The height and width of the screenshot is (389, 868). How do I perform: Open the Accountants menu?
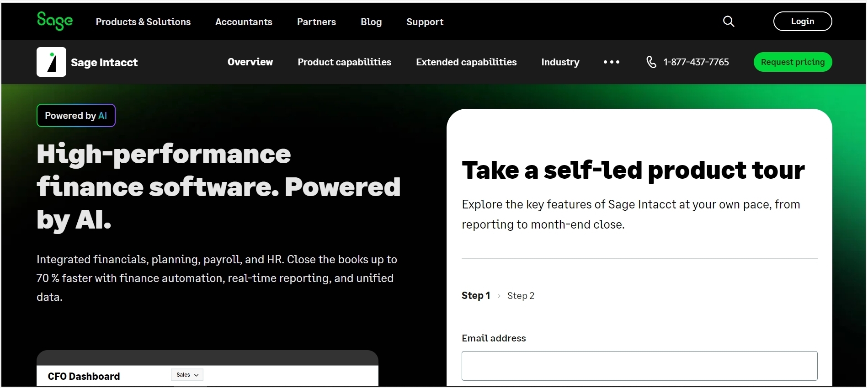[x=244, y=22]
